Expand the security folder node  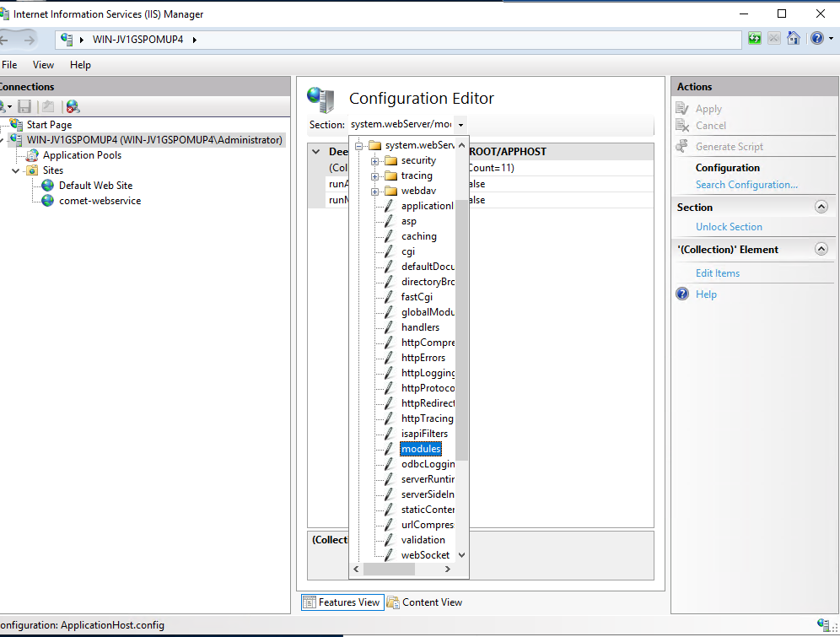point(375,161)
